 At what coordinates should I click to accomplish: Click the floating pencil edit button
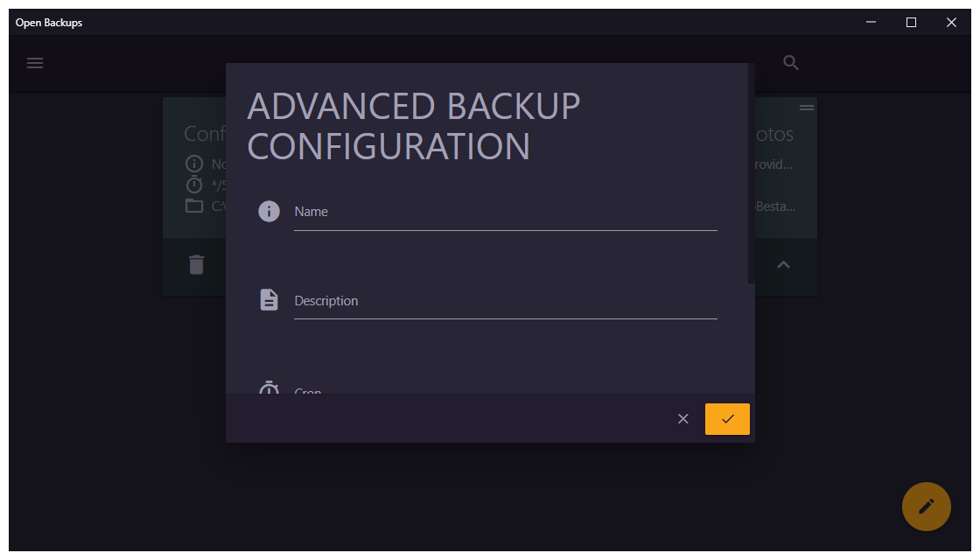click(926, 506)
